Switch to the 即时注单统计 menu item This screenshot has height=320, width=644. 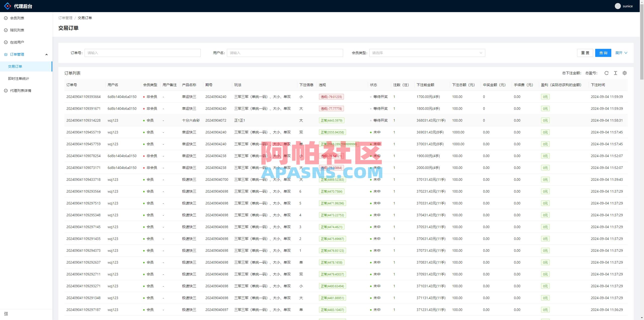(x=18, y=78)
